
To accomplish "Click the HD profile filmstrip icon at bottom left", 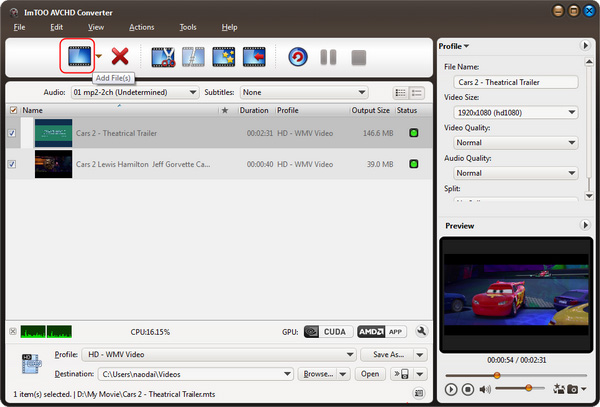I will point(31,363).
